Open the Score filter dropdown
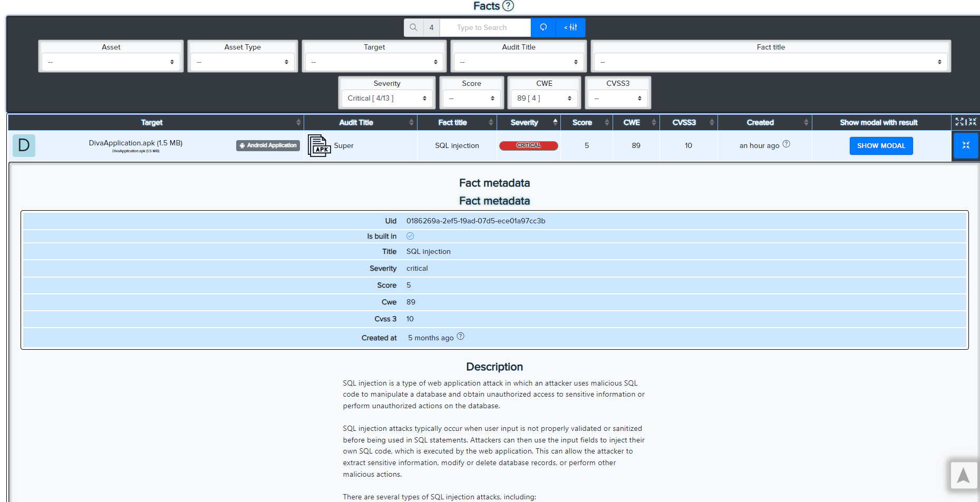Screen dimensions: 980x502 pyautogui.click(x=471, y=99)
